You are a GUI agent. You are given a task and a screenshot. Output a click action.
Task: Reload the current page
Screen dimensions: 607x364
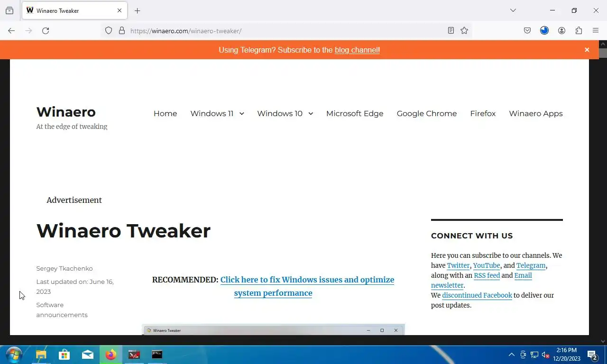pyautogui.click(x=46, y=31)
